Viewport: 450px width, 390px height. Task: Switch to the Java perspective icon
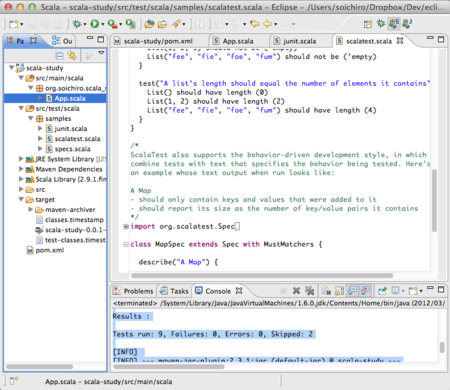pos(407,24)
